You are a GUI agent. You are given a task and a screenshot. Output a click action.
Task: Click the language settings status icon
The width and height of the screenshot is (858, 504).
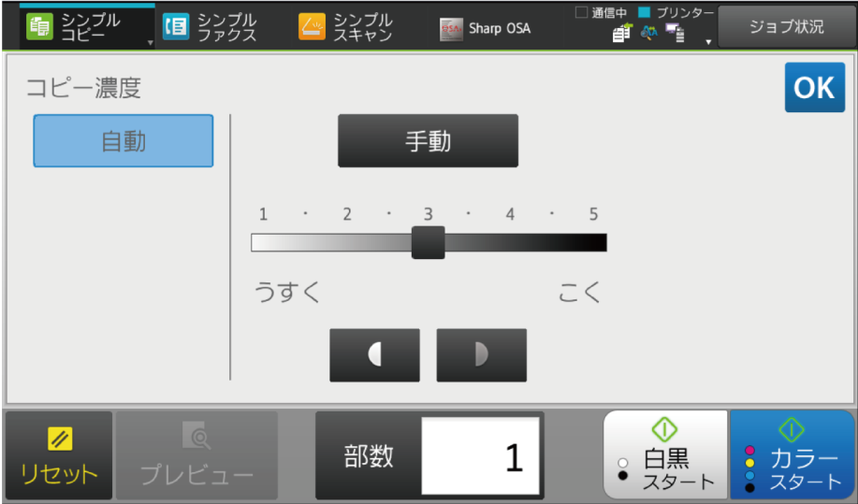pos(649,34)
